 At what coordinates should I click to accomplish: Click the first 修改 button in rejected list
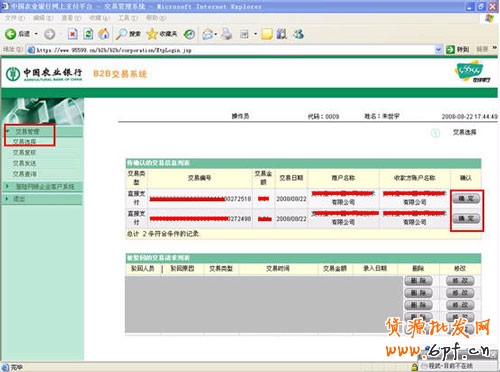pyautogui.click(x=460, y=281)
